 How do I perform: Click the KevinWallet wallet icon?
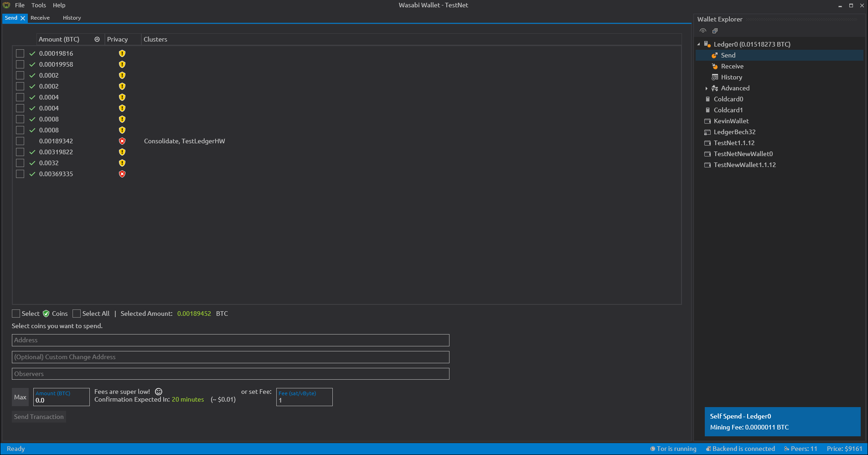(x=708, y=121)
